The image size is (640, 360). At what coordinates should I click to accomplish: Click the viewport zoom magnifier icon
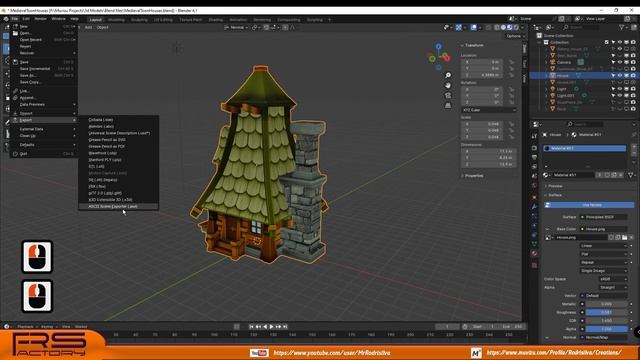448,76
